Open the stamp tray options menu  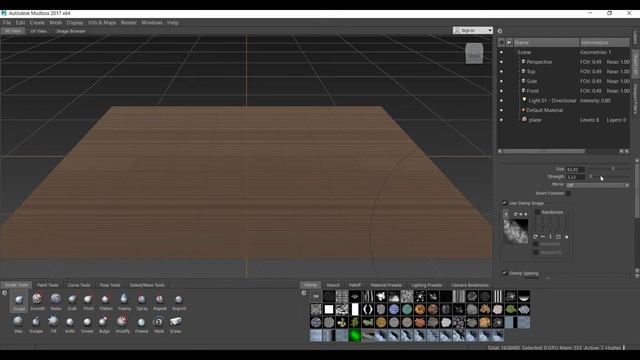[x=304, y=293]
